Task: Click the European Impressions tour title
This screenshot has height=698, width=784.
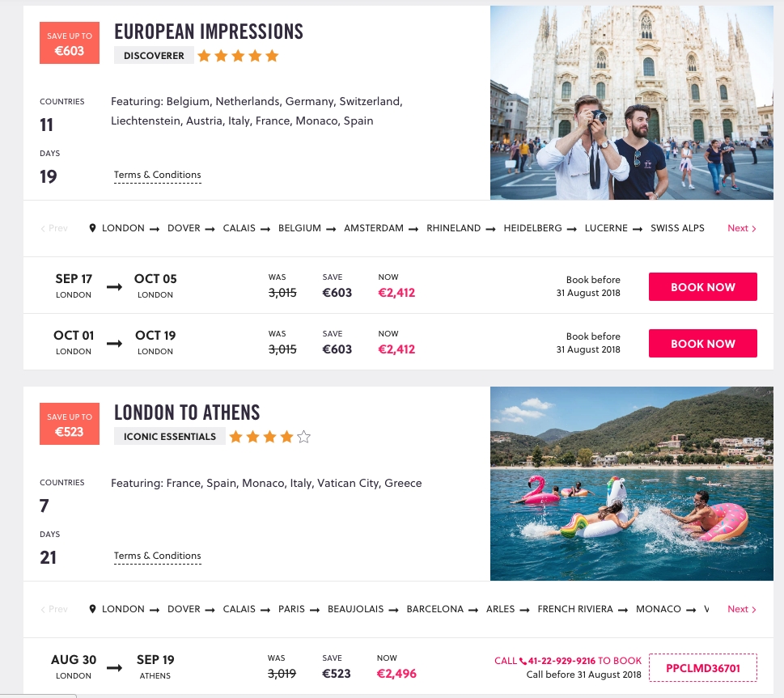Action: tap(209, 32)
